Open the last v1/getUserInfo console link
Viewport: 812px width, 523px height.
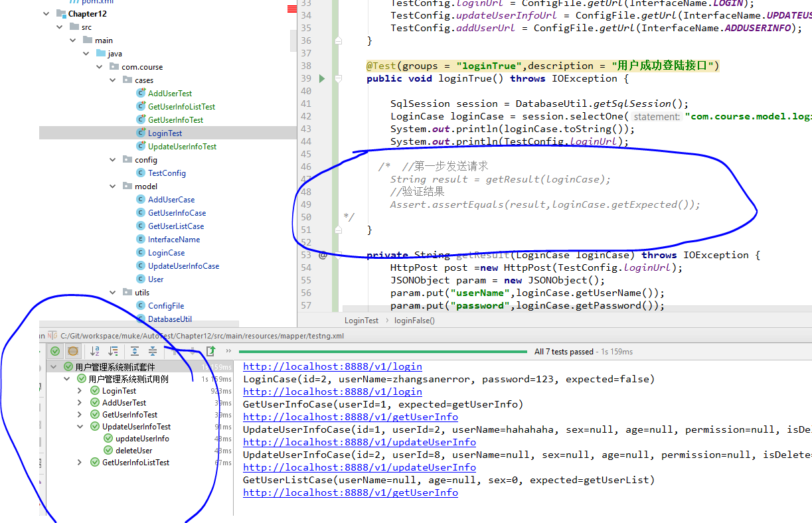coord(351,492)
